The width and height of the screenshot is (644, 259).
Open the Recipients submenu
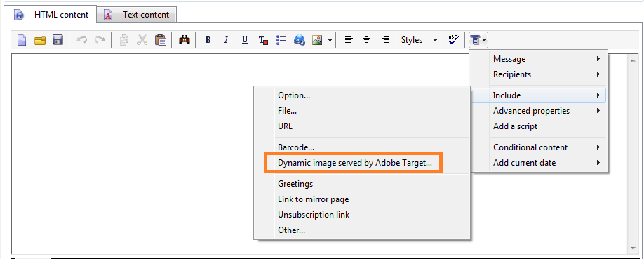pyautogui.click(x=539, y=74)
